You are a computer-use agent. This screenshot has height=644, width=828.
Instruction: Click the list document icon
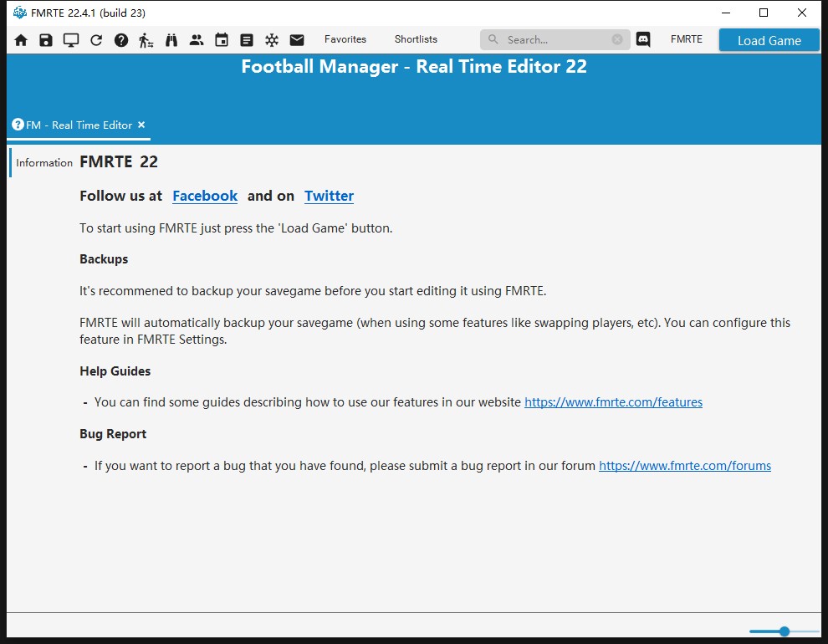pos(247,40)
